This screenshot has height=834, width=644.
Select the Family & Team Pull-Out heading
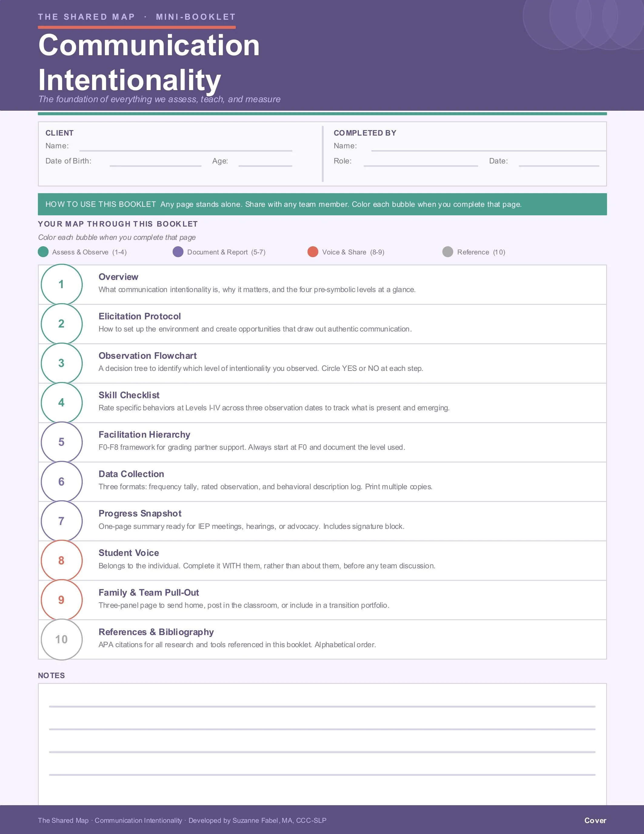(x=149, y=593)
